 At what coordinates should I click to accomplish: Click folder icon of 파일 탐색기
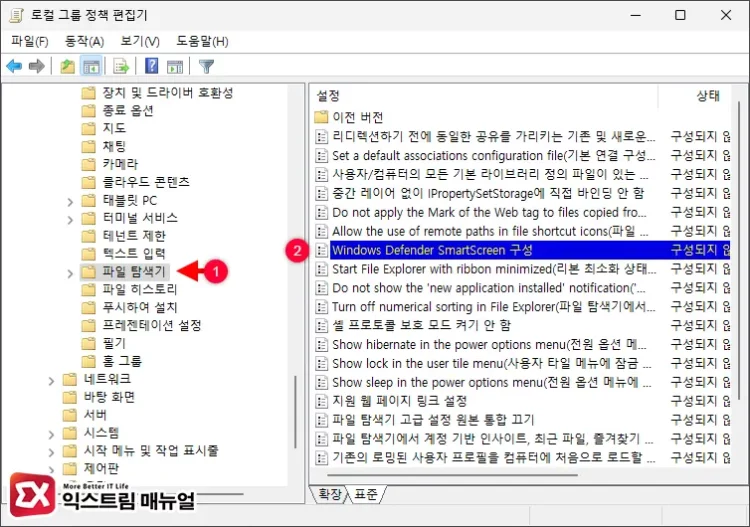pos(88,272)
